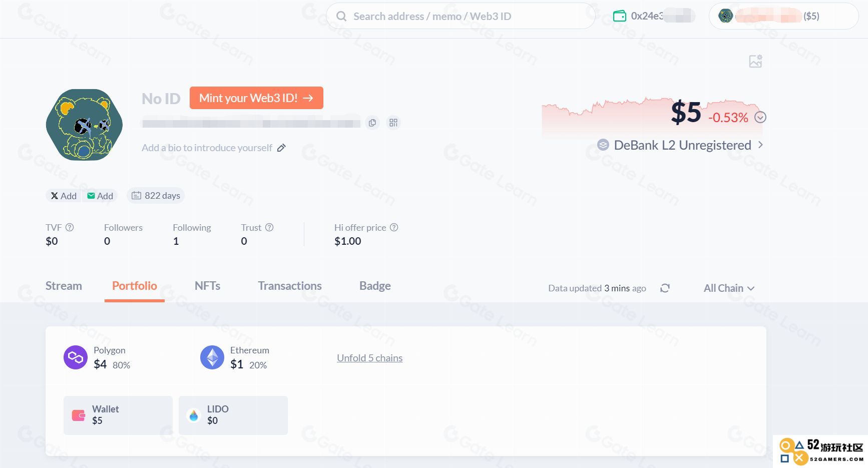Open the Transactions tab
Image resolution: width=868 pixels, height=468 pixels.
tap(289, 286)
